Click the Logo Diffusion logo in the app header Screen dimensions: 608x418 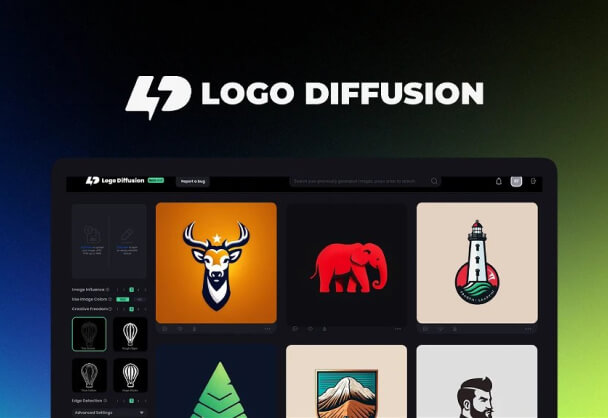tap(115, 181)
